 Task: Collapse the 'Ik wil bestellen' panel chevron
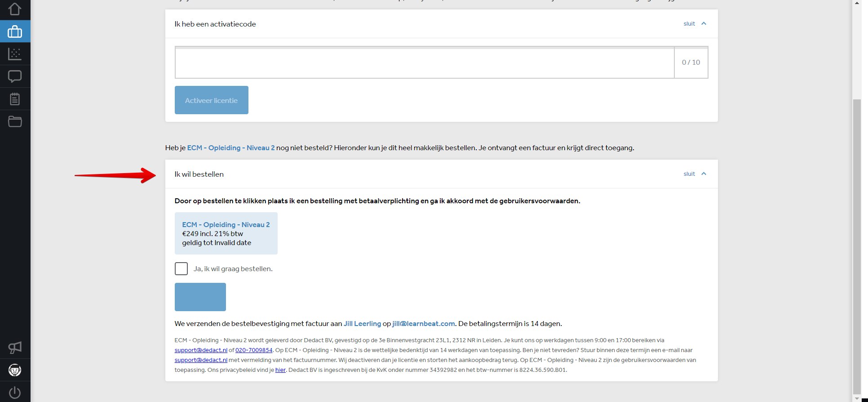[704, 174]
